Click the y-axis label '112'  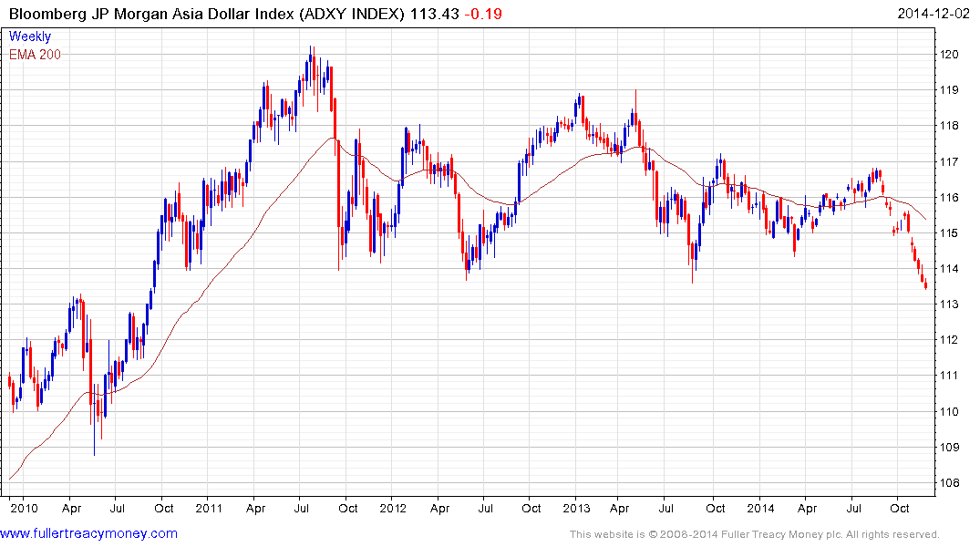pyautogui.click(x=949, y=340)
